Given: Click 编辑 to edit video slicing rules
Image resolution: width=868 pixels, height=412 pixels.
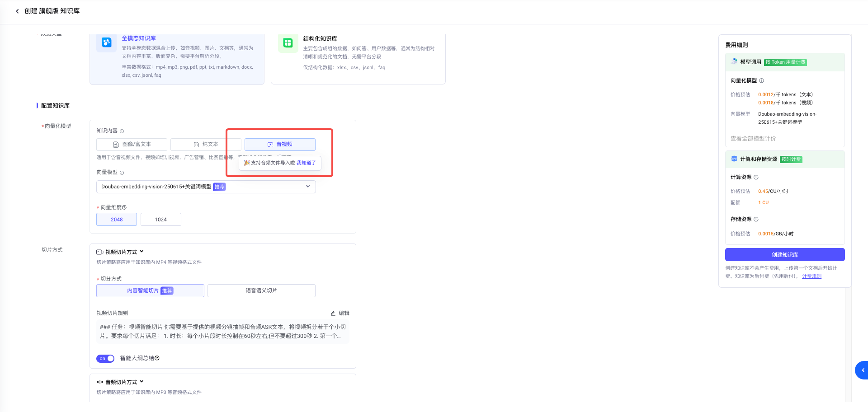Looking at the screenshot, I should (x=344, y=314).
